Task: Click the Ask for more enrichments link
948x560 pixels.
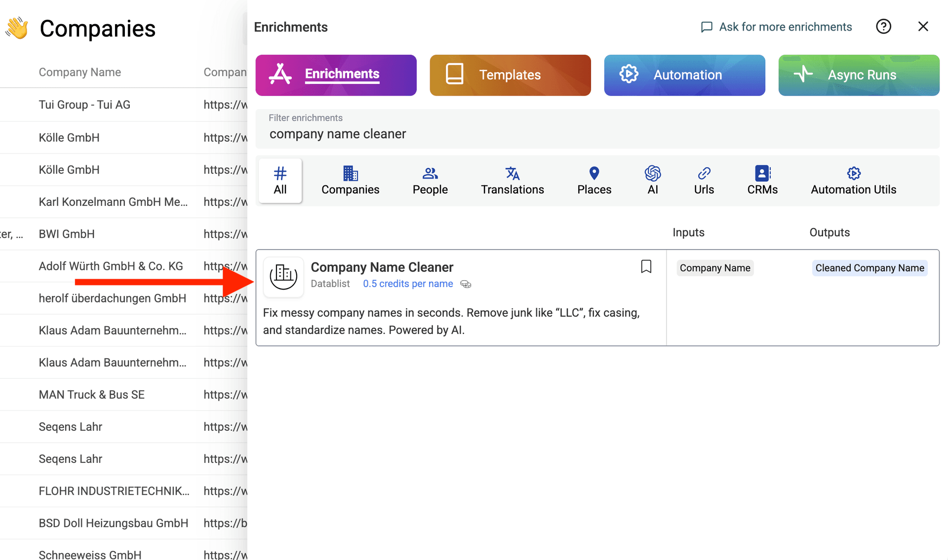Action: (776, 27)
